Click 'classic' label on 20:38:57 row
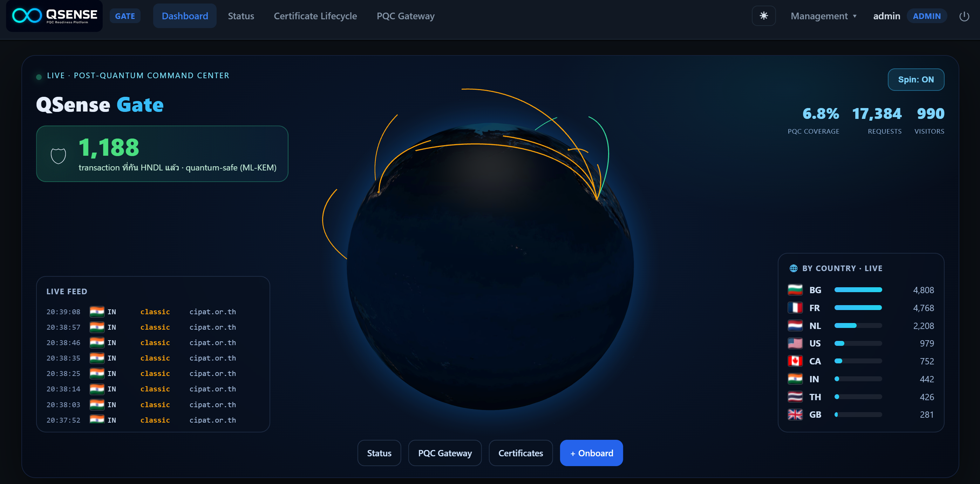Image resolution: width=980 pixels, height=484 pixels. point(155,328)
